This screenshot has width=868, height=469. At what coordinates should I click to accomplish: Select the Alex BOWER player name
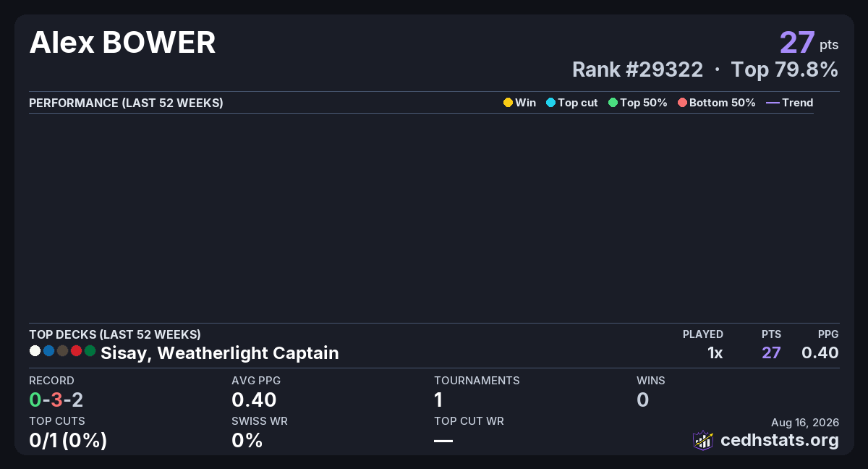coord(122,43)
